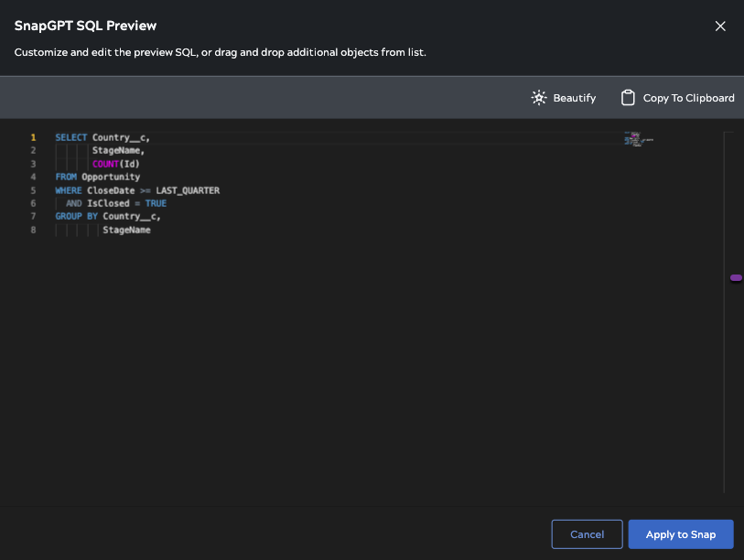
Task: Click the empty editor area below the code
Action: tap(366, 366)
